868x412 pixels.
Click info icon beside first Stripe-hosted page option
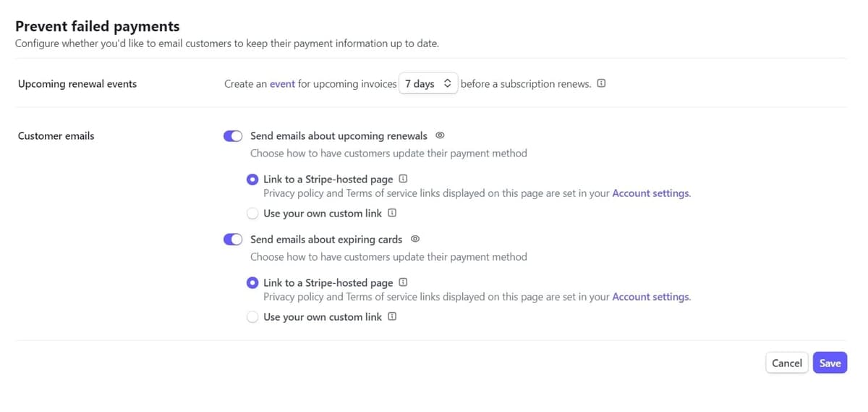tap(404, 179)
